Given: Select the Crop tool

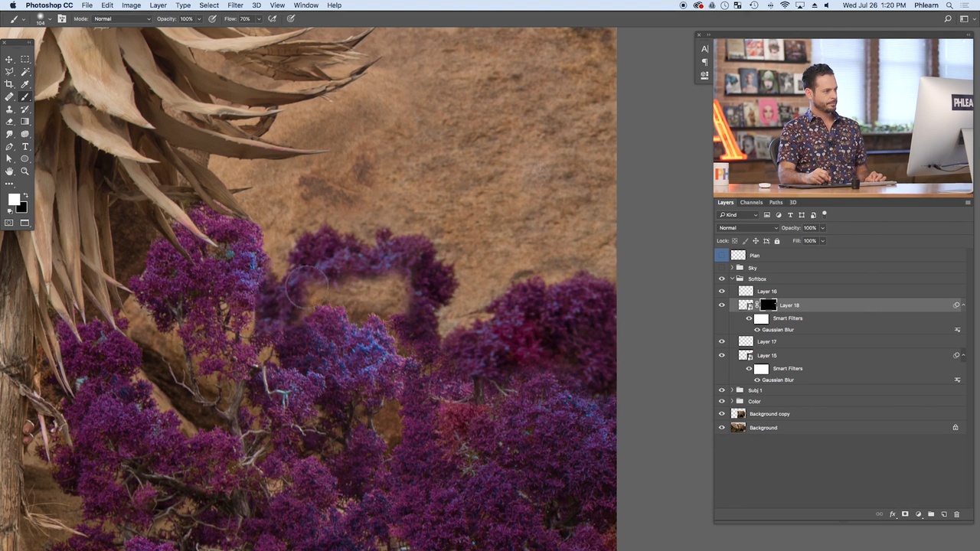Looking at the screenshot, I should (x=9, y=84).
